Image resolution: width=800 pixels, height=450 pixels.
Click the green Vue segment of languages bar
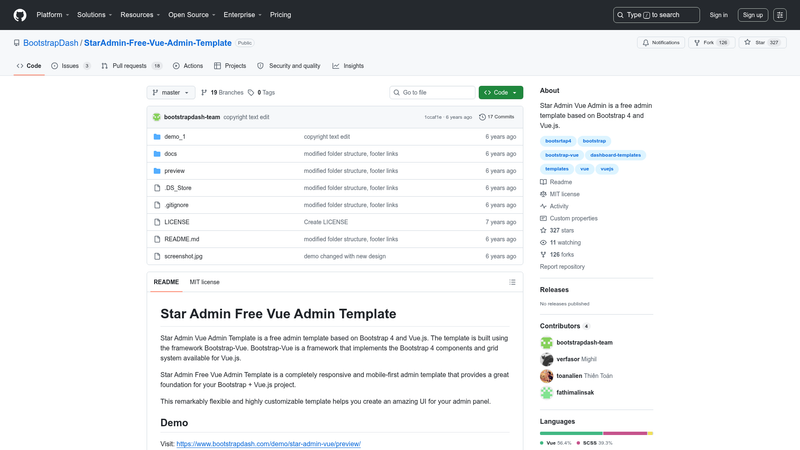point(571,433)
